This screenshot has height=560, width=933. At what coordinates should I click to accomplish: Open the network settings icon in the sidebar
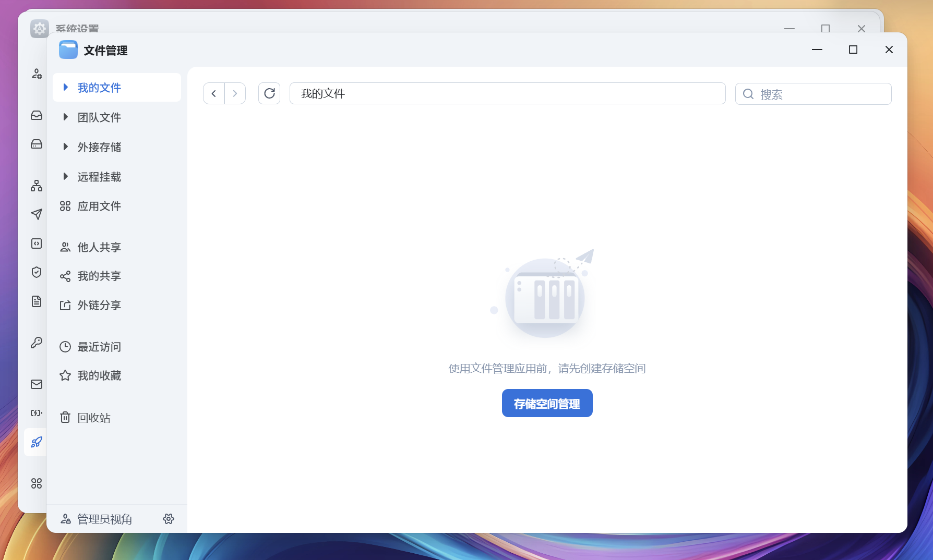click(36, 186)
